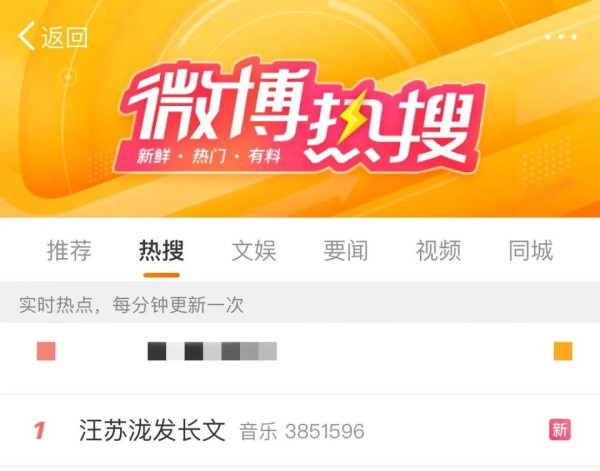Tap the rank number 1 indicator
600x471 pixels.
tap(39, 430)
